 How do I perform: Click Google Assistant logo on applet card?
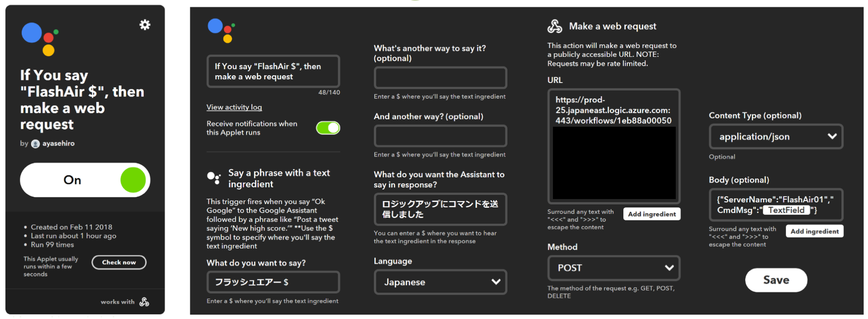pos(40,39)
